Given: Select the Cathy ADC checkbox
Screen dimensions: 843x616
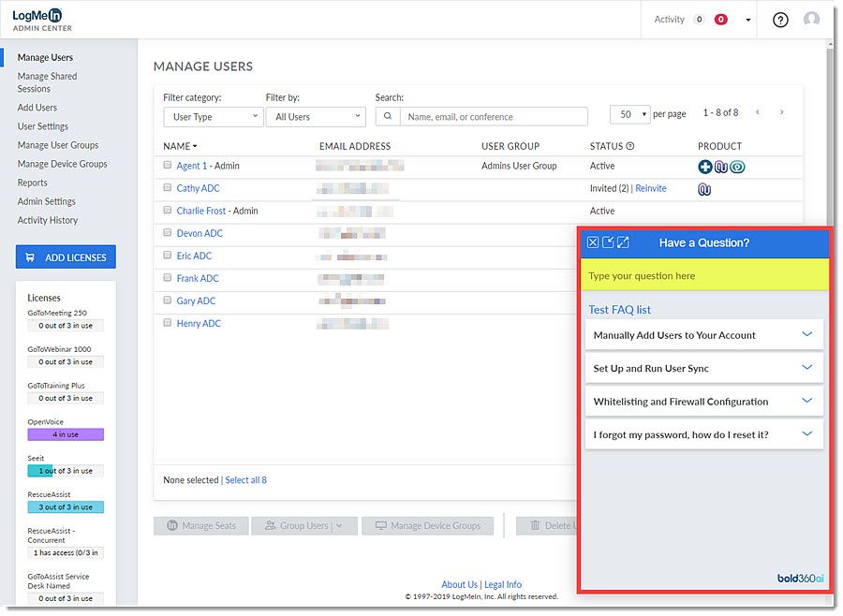Looking at the screenshot, I should pyautogui.click(x=168, y=187).
